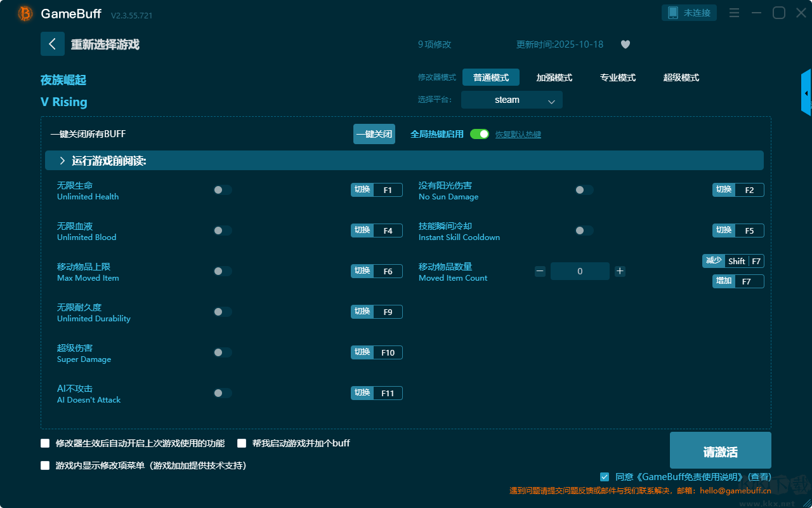Turn on Max Moved Item switch
Image resolution: width=812 pixels, height=508 pixels.
pos(223,271)
